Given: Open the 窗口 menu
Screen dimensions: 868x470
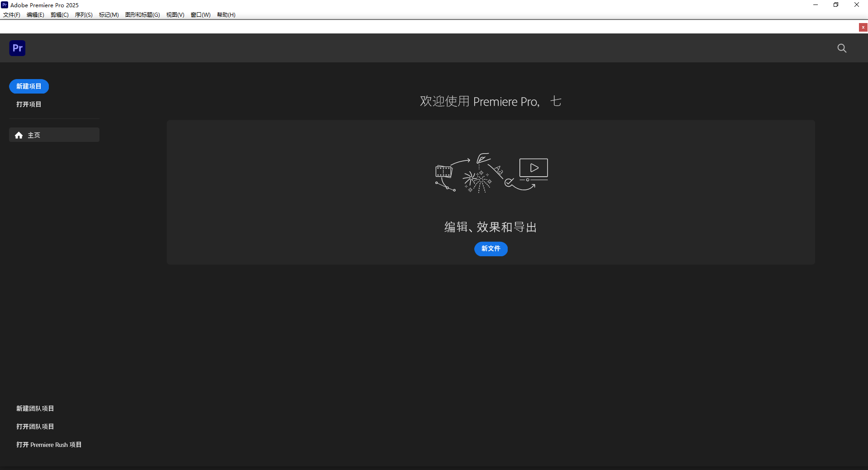Looking at the screenshot, I should [x=200, y=14].
